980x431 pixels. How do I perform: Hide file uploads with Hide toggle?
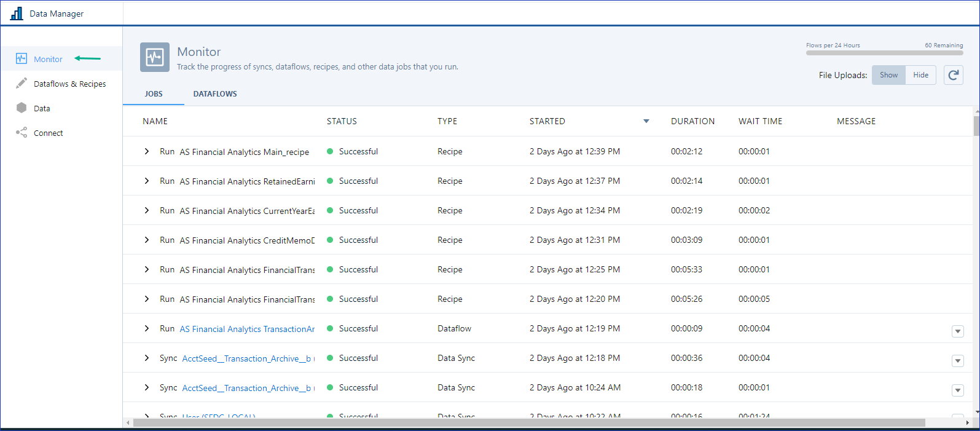(x=920, y=75)
